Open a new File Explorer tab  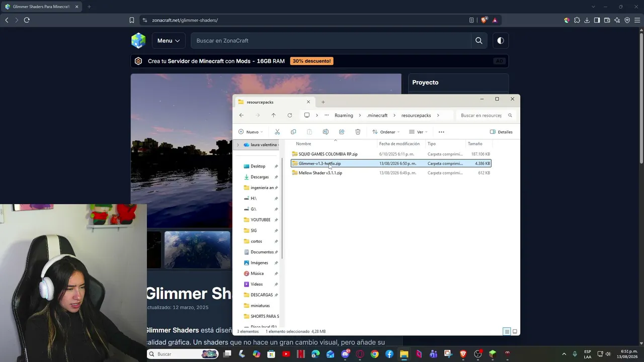tap(323, 102)
